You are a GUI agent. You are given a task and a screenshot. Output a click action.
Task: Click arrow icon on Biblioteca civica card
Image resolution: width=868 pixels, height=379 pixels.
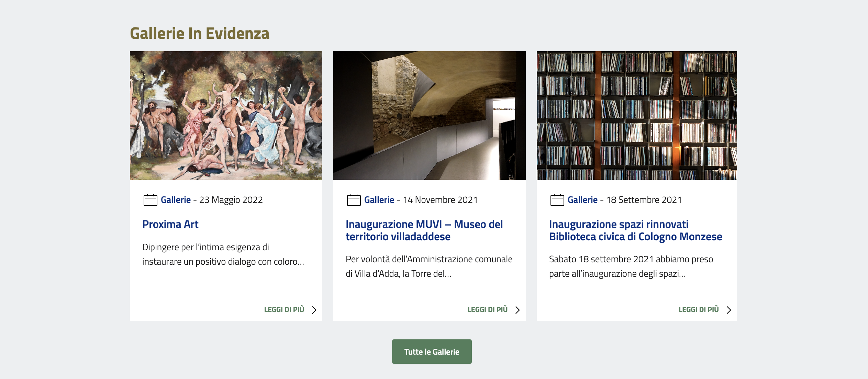728,310
